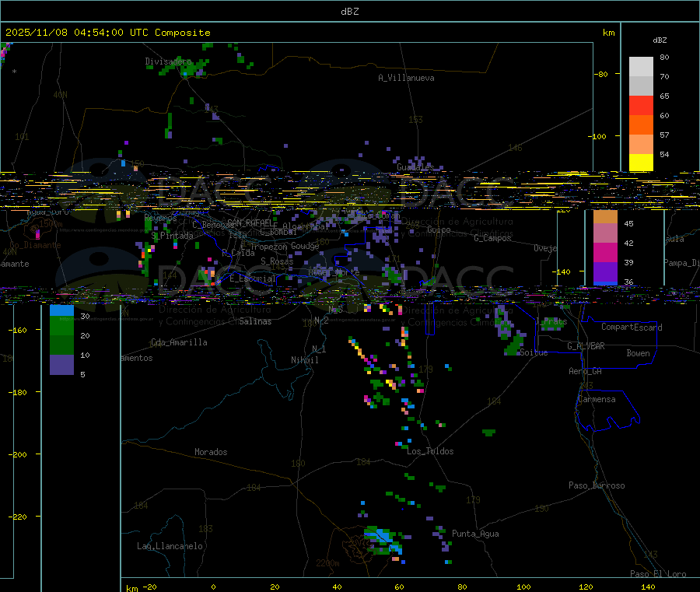Image resolution: width=700 pixels, height=592 pixels.
Task: Click the Paso_El_Loro label
Action: click(658, 573)
